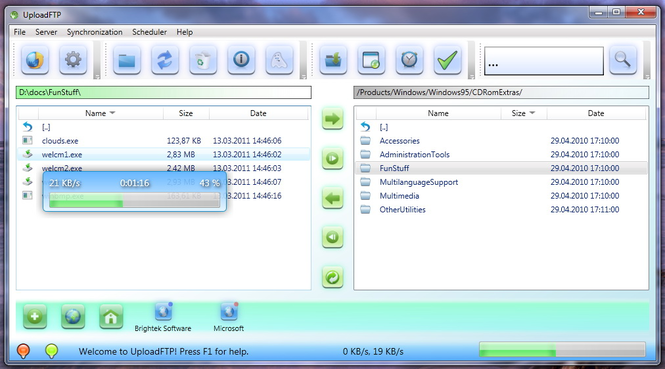The width and height of the screenshot is (665, 369).
Task: Click the orange status bulb icon
Action: point(23,351)
